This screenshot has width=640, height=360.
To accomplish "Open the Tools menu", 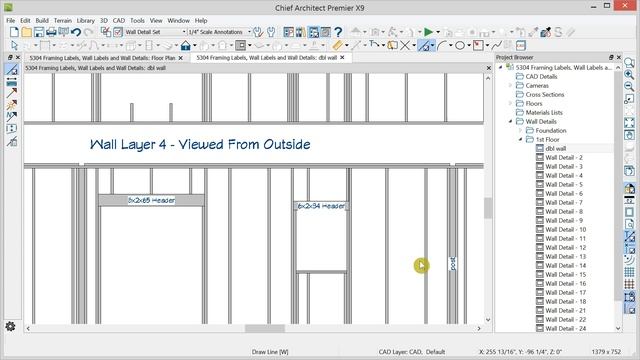I will pos(137,20).
